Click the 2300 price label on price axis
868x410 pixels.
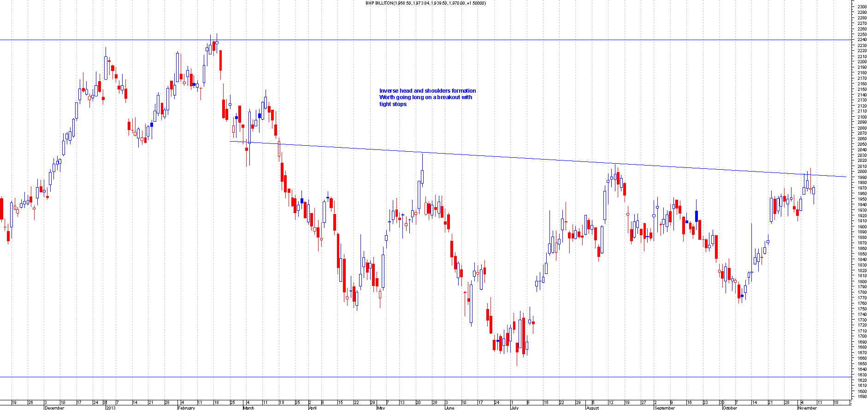862,7
